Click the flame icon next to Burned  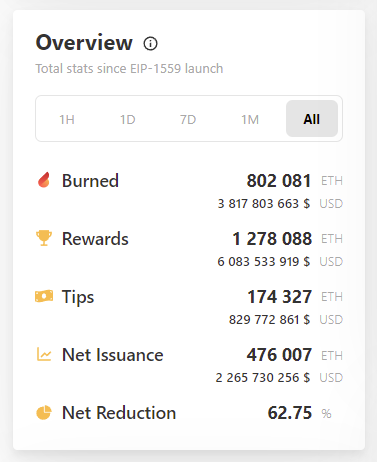pos(44,180)
